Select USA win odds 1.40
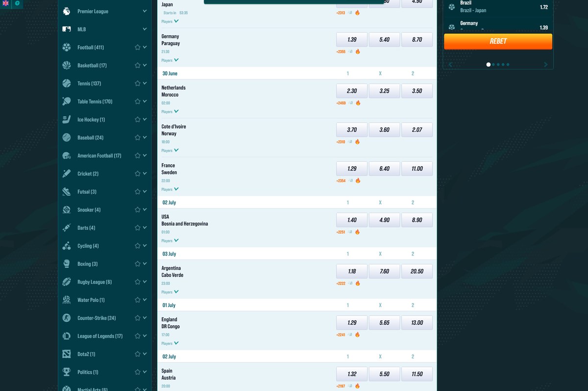Image resolution: width=588 pixels, height=391 pixels. pos(352,220)
